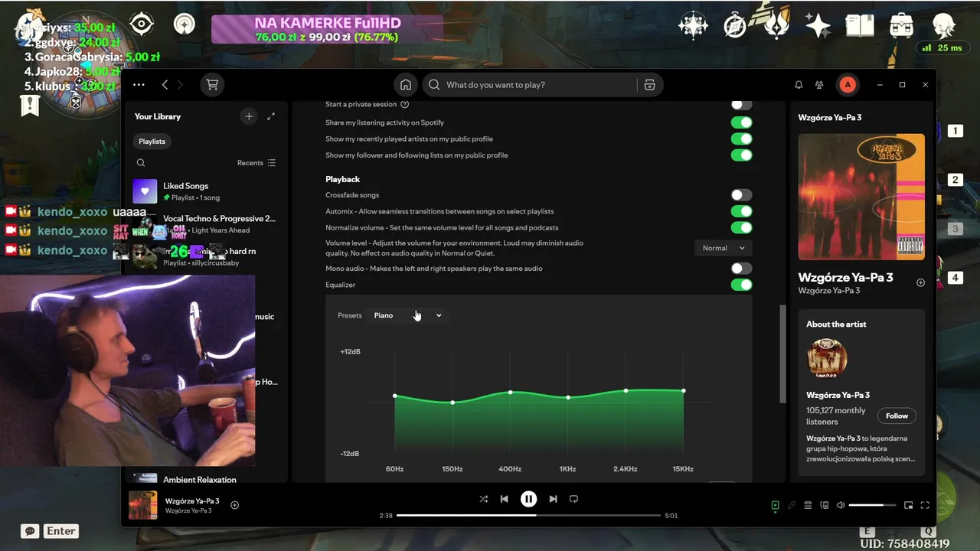Select party slot 1 in game

click(955, 131)
